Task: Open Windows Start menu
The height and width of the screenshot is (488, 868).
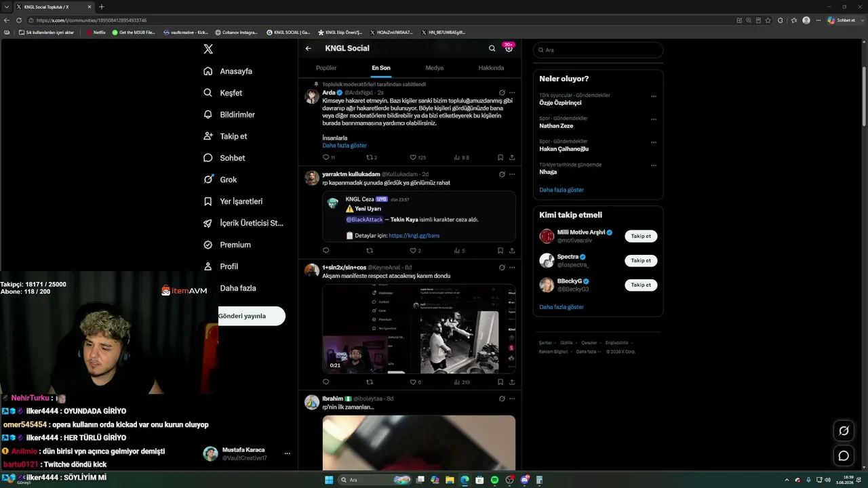Action: tap(329, 480)
